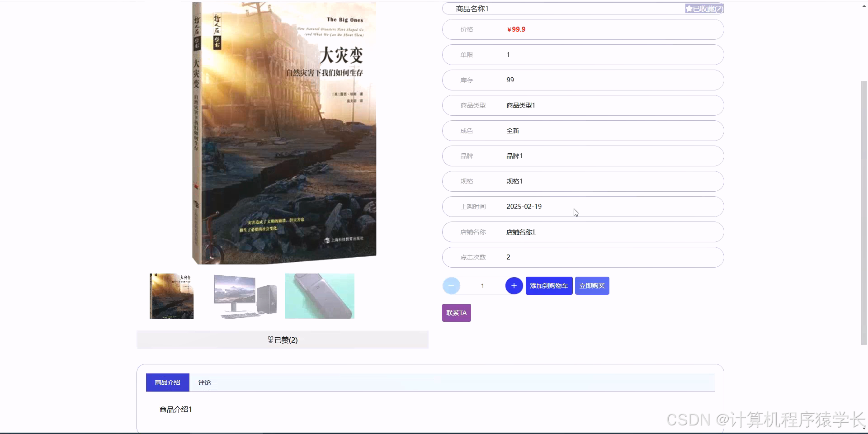Switch to the 商品介绍 tab
The height and width of the screenshot is (434, 868).
[x=167, y=382]
